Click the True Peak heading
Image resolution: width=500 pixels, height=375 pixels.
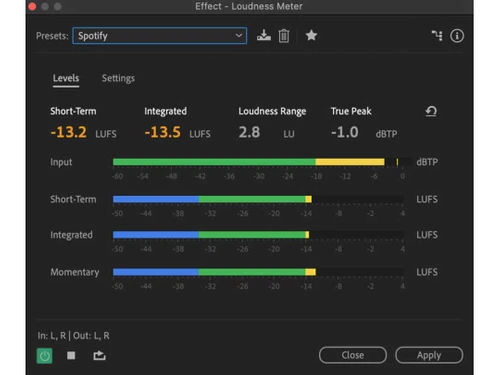click(351, 111)
